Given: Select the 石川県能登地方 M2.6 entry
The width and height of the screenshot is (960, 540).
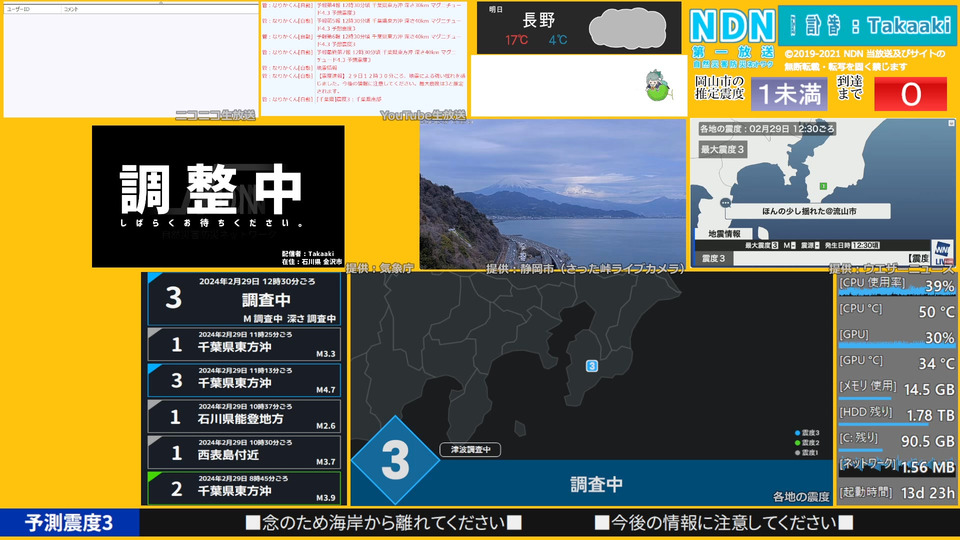Looking at the screenshot, I should coord(244,416).
